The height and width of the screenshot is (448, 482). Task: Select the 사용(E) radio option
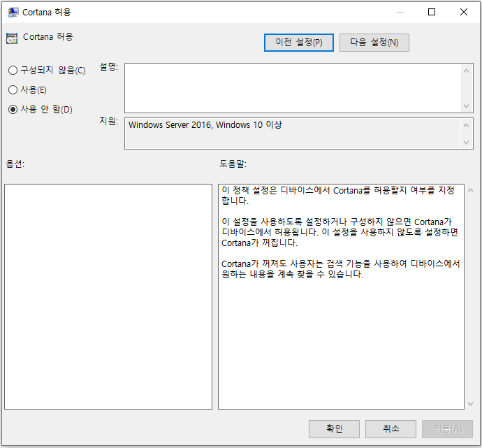coord(27,89)
